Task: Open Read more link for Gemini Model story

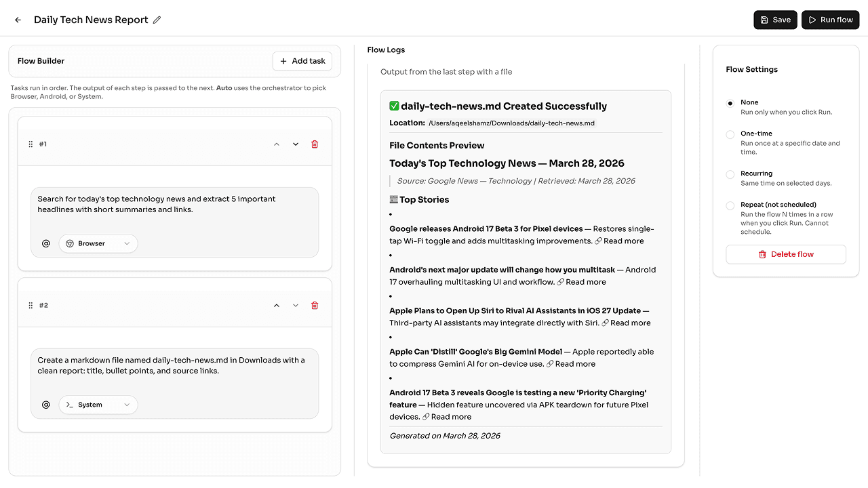Action: [575, 364]
